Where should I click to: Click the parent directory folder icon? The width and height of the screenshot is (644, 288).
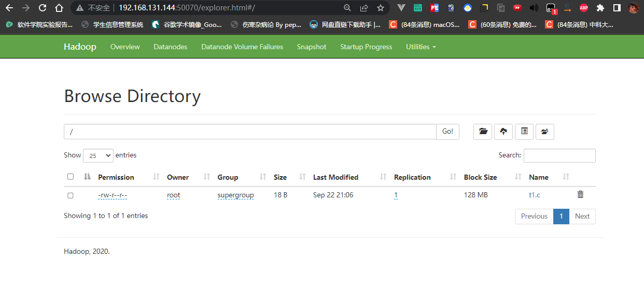[x=544, y=132]
